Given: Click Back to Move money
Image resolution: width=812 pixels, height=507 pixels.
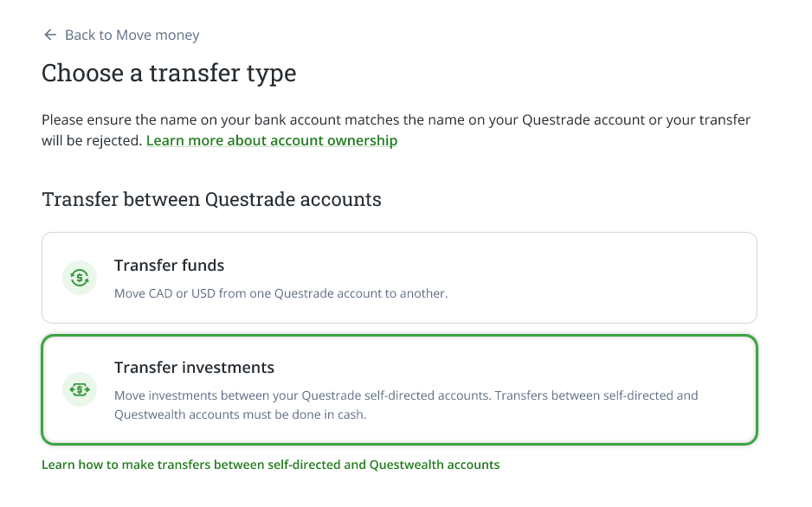Looking at the screenshot, I should pyautogui.click(x=131, y=35).
